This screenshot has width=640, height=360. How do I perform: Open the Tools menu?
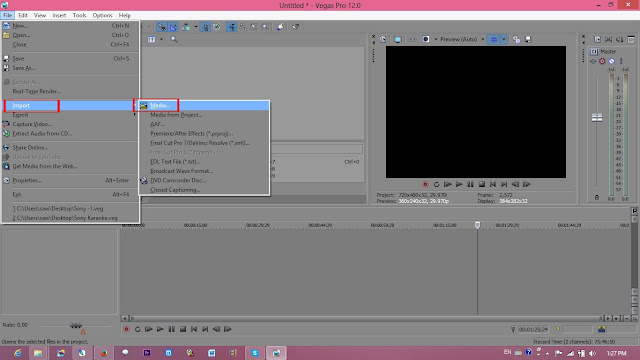pyautogui.click(x=80, y=15)
